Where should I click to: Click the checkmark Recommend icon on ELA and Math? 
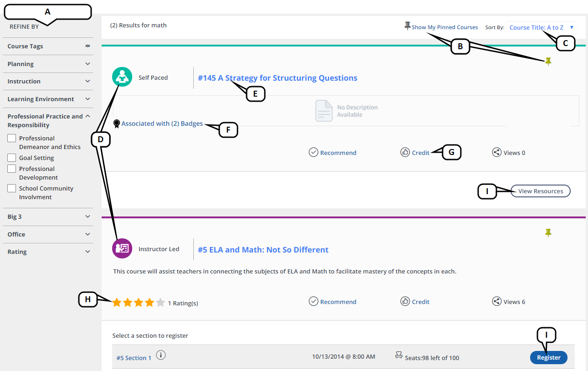313,301
